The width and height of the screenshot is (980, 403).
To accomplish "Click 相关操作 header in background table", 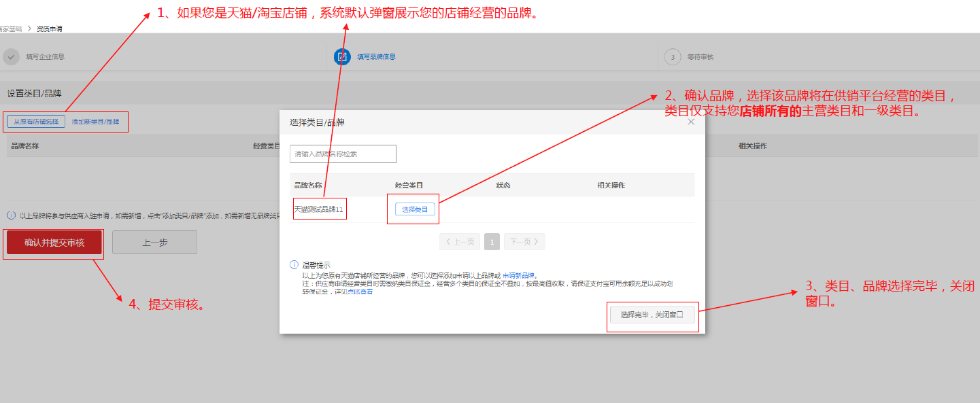I will pos(753,145).
